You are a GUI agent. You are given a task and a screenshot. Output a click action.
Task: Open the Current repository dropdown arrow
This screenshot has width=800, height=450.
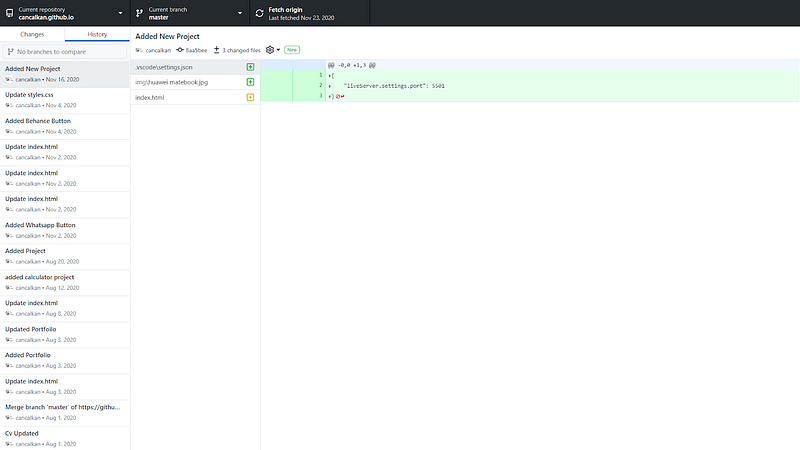120,13
